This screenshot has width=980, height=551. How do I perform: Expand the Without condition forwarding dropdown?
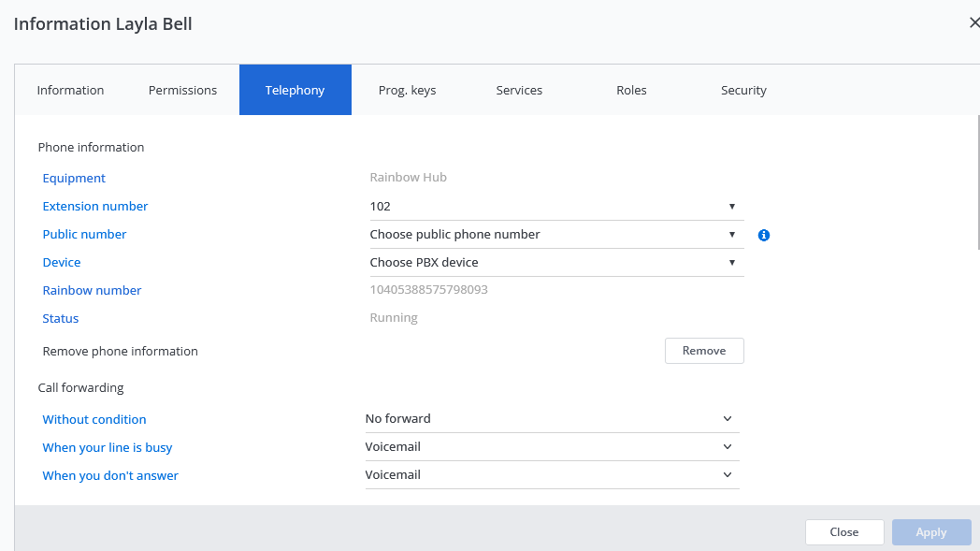click(x=552, y=419)
